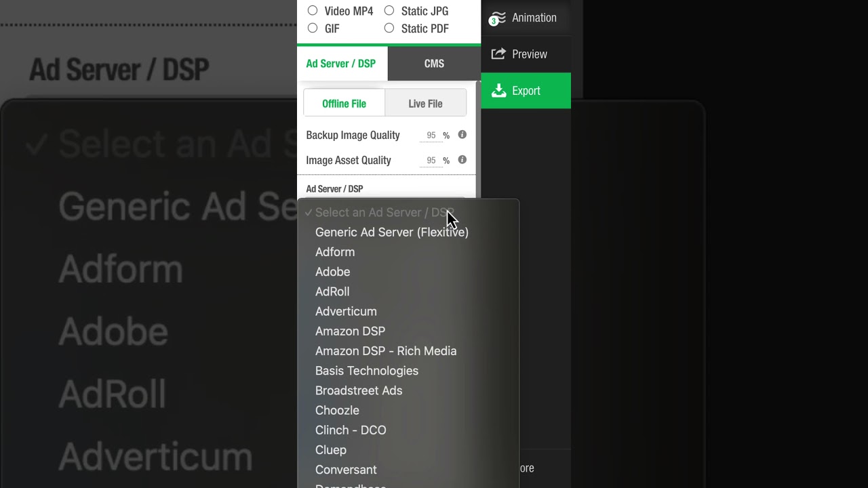Switch to the Ad Server / DSP tab
Viewport: 868px width, 488px height.
pyautogui.click(x=342, y=64)
